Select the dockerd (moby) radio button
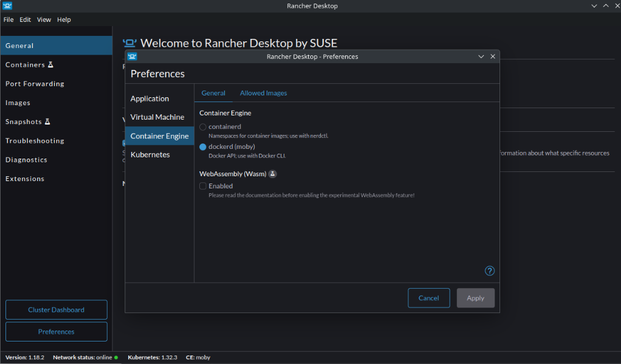 pyautogui.click(x=203, y=147)
